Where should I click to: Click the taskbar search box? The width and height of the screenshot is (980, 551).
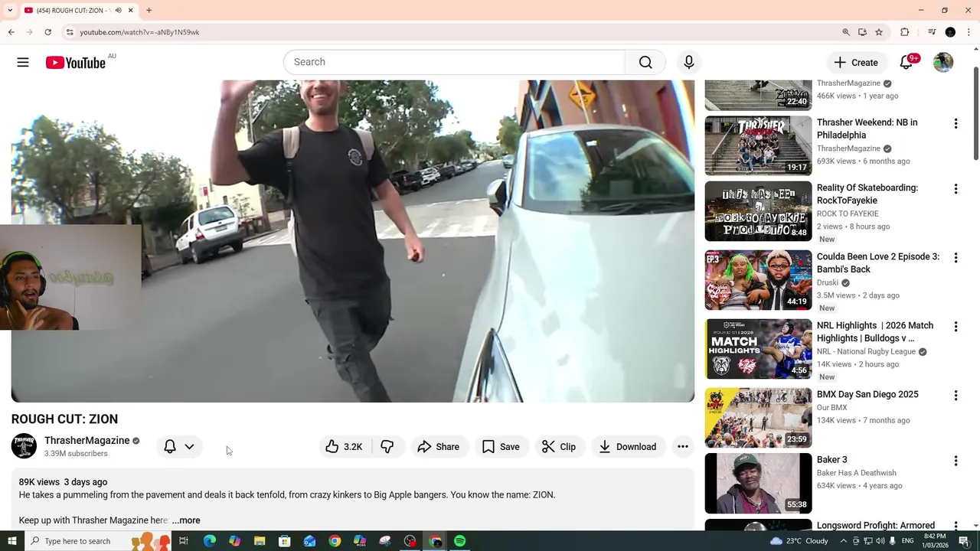[x=100, y=541]
